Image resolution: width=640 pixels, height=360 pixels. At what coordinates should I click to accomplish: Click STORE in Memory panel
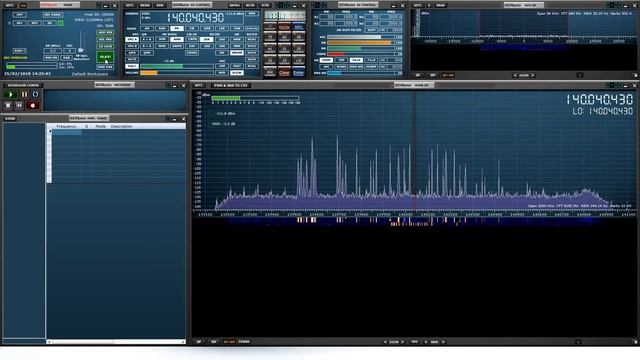point(10,119)
